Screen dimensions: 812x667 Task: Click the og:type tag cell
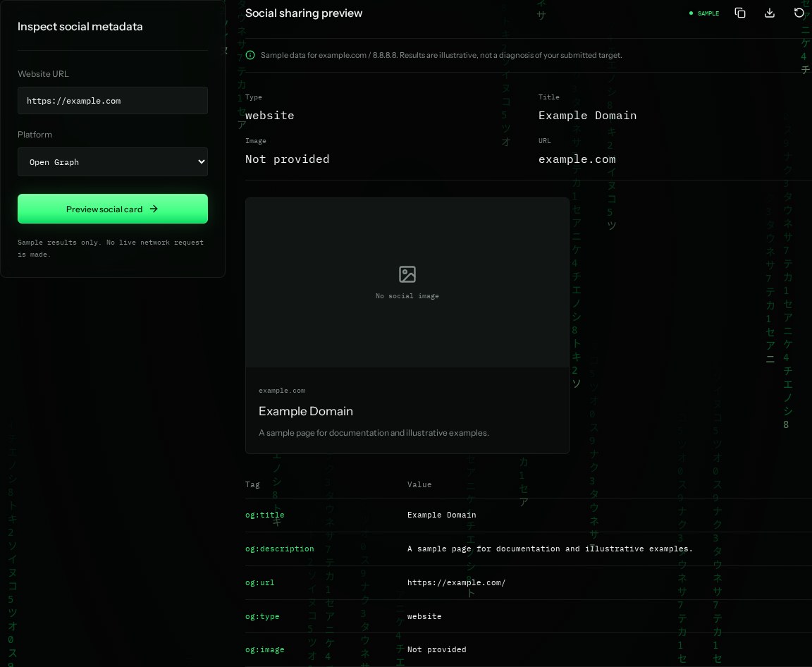click(262, 616)
